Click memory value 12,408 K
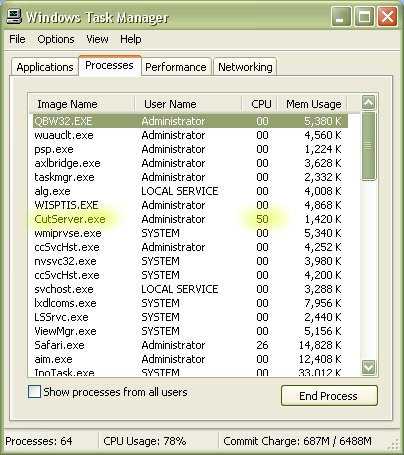The height and width of the screenshot is (455, 404). pyautogui.click(x=320, y=359)
